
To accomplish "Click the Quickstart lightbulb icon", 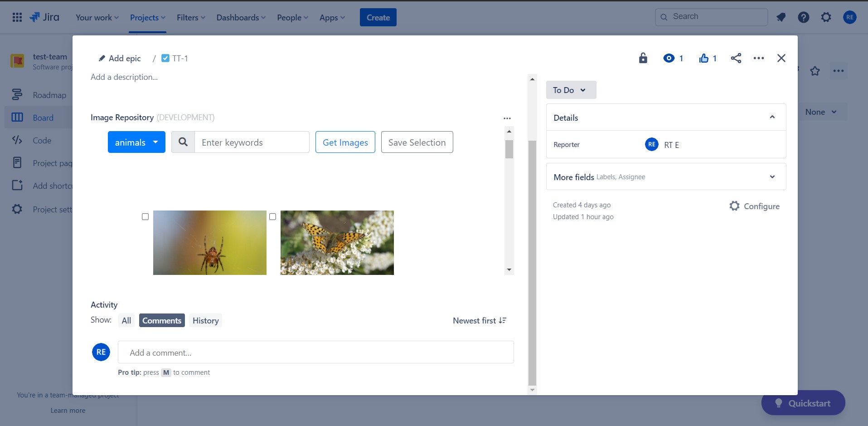I will [x=779, y=403].
